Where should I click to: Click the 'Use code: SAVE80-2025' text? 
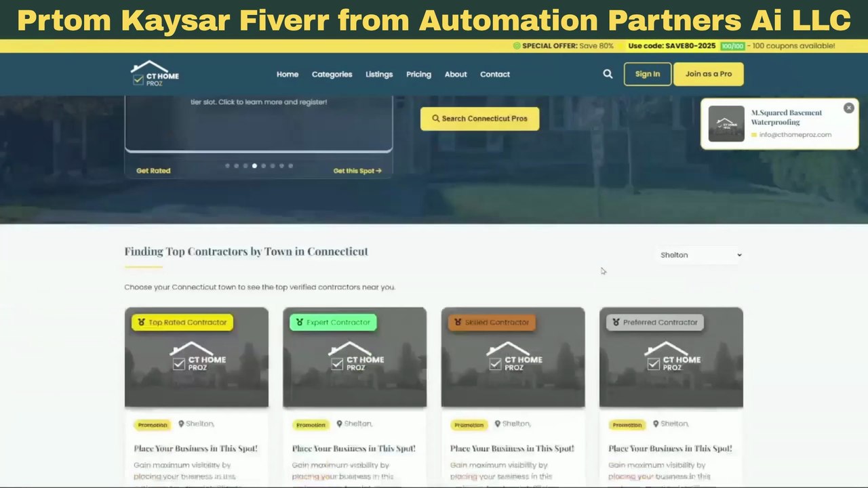pyautogui.click(x=672, y=46)
